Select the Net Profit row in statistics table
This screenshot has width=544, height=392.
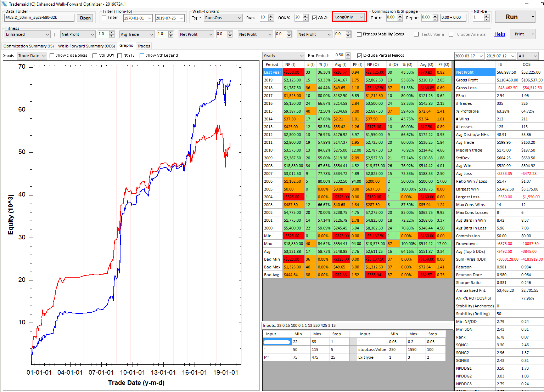[x=475, y=72]
